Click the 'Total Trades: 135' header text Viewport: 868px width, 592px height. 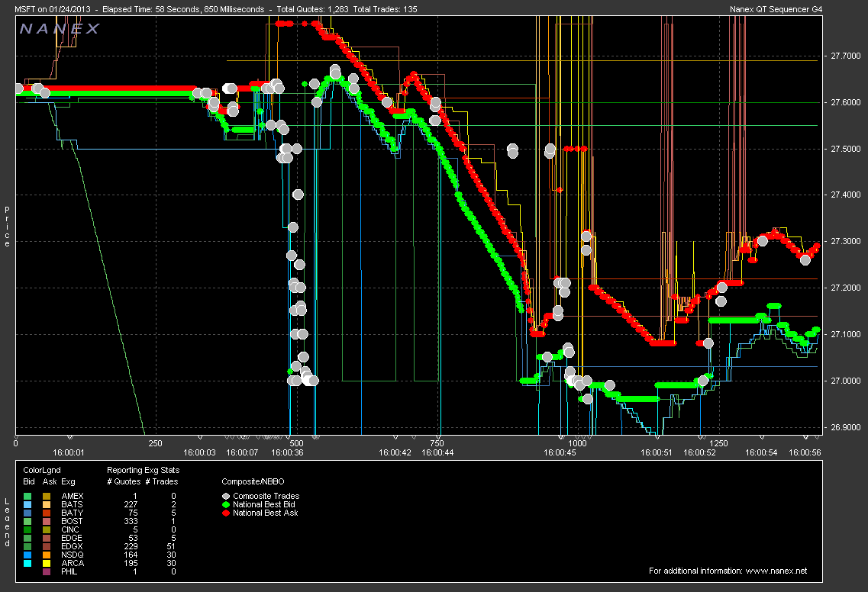(x=386, y=9)
